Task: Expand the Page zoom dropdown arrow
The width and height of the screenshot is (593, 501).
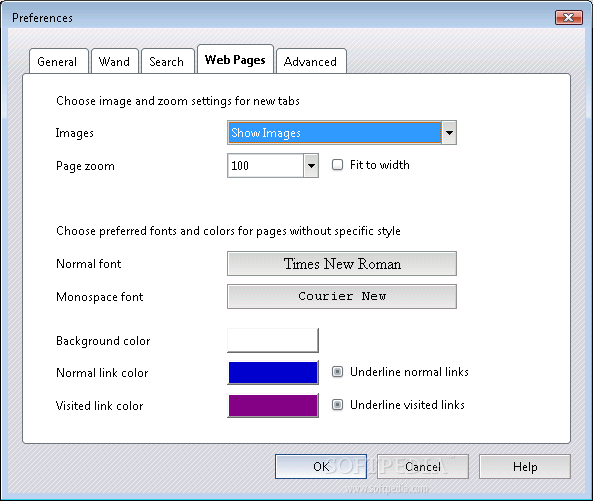Action: (x=311, y=166)
